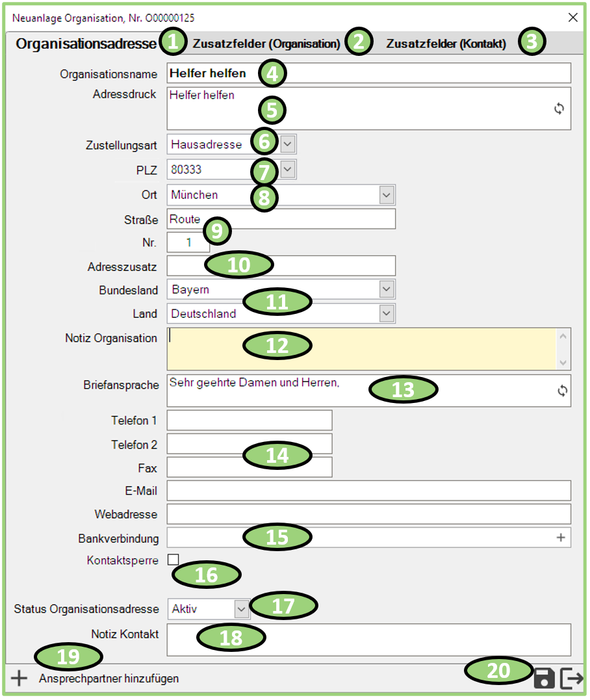Open the Land dropdown showing Deutschland
The image size is (590, 700).
pyautogui.click(x=387, y=314)
